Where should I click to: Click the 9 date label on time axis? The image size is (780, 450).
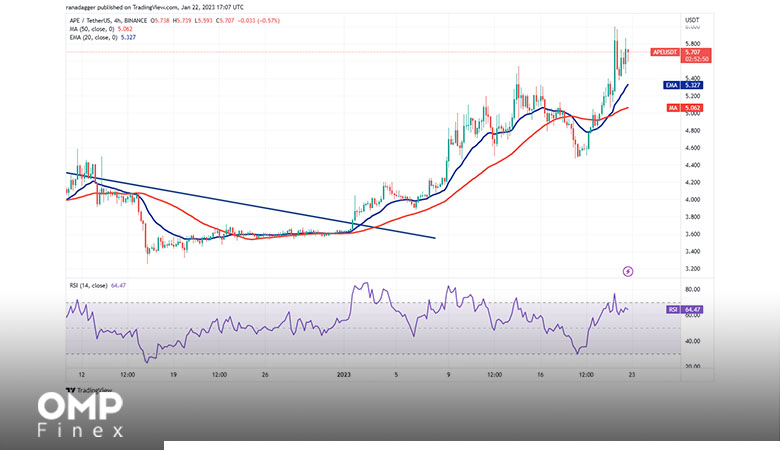pos(448,375)
